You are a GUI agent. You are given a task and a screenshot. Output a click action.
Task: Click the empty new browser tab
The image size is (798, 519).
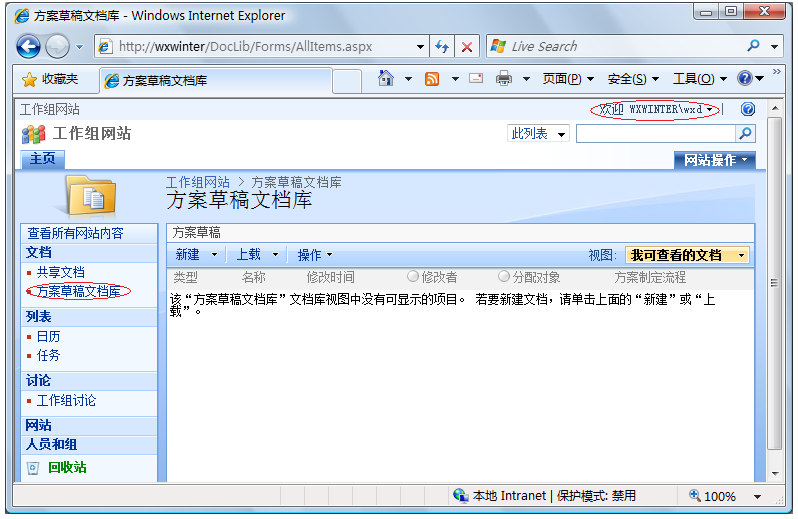[x=347, y=81]
